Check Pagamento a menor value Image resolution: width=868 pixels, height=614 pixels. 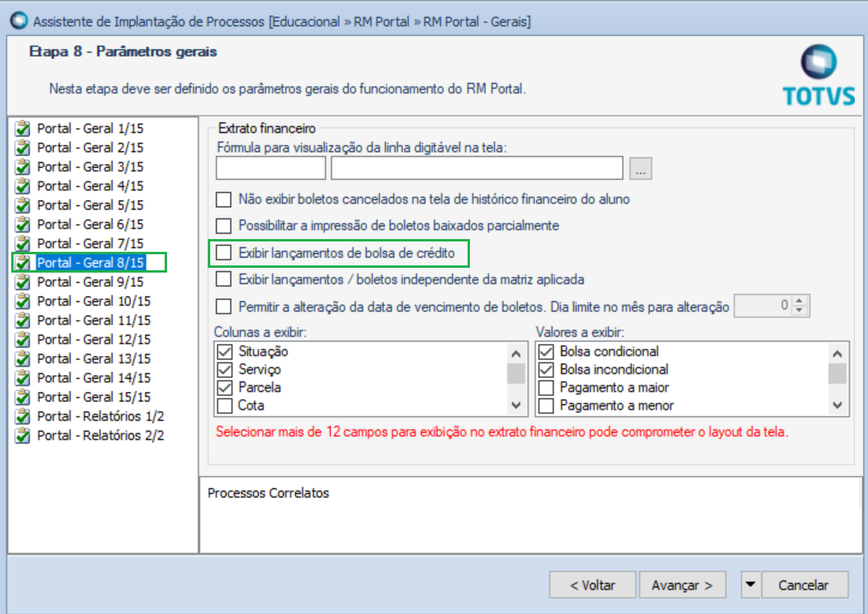[x=547, y=406]
